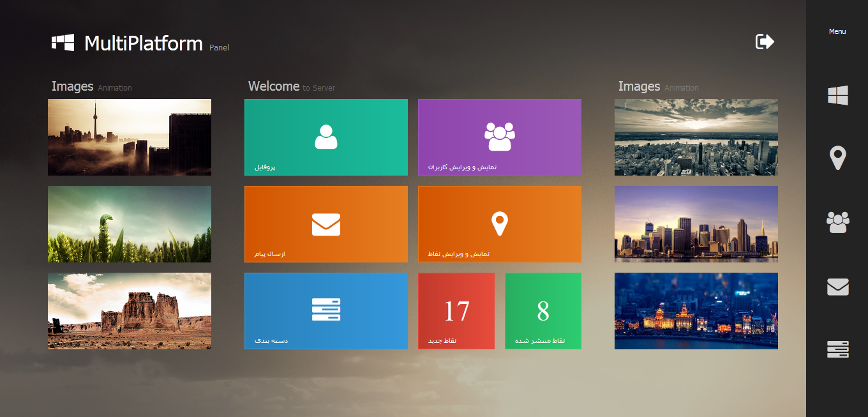This screenshot has width=868, height=417.
Task: Select the purple dusk skyline thumbnail
Action: click(696, 224)
